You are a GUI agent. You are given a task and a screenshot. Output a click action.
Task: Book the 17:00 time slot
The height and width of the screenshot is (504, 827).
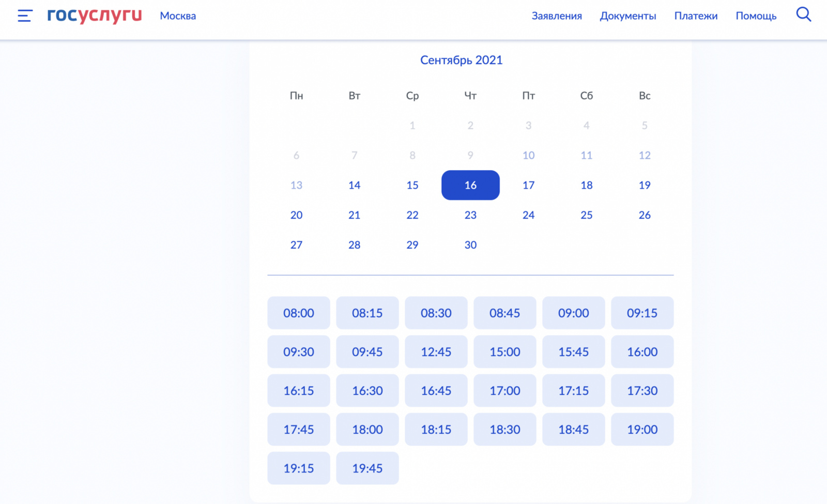pos(505,390)
